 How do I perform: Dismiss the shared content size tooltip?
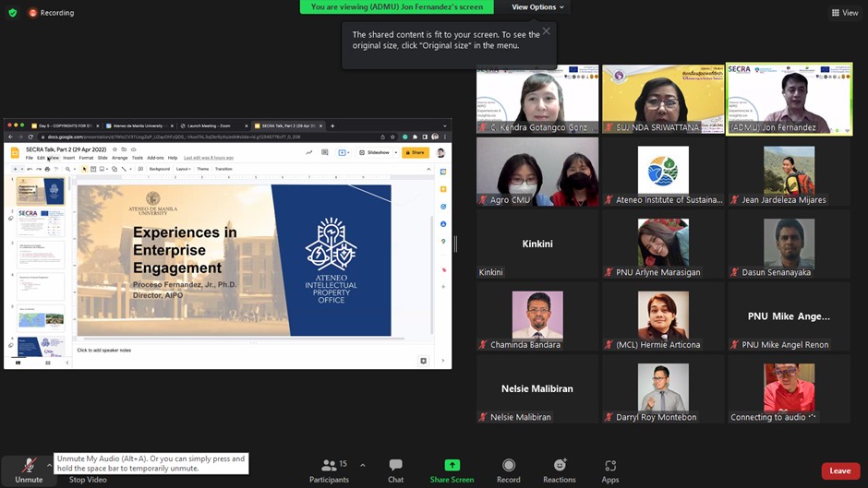pyautogui.click(x=547, y=31)
